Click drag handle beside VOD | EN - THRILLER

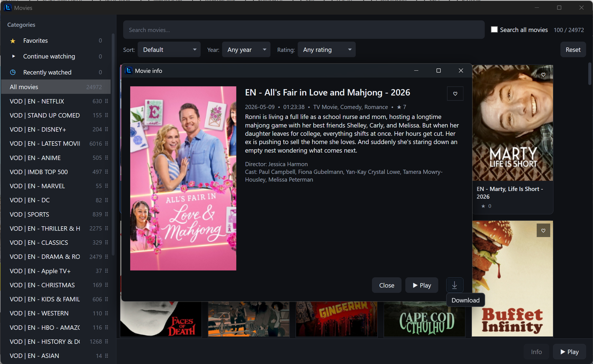(107, 229)
